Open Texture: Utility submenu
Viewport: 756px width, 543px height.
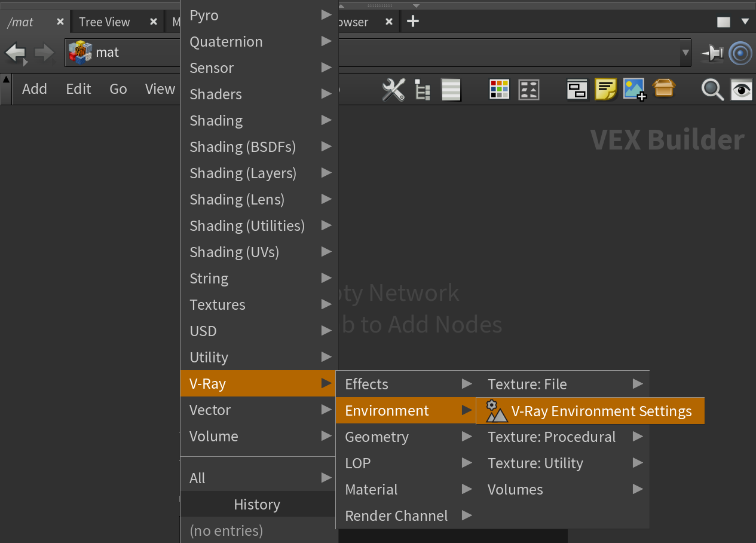[563, 463]
